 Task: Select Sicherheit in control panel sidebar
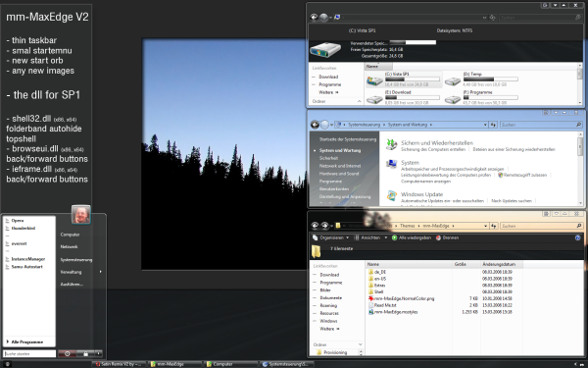click(329, 158)
